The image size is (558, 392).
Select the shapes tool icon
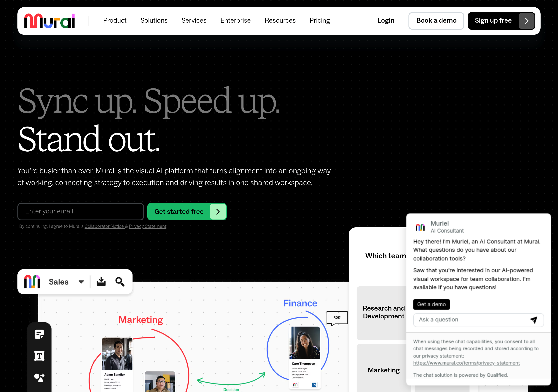pyautogui.click(x=39, y=377)
